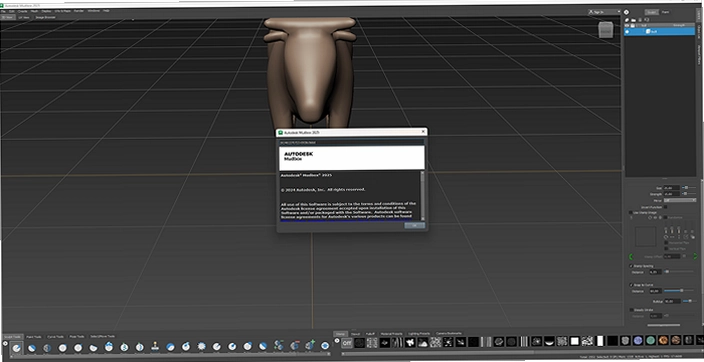Viewport: 704px width, 362px height.
Task: Select the Freeze tool
Action: 279,345
